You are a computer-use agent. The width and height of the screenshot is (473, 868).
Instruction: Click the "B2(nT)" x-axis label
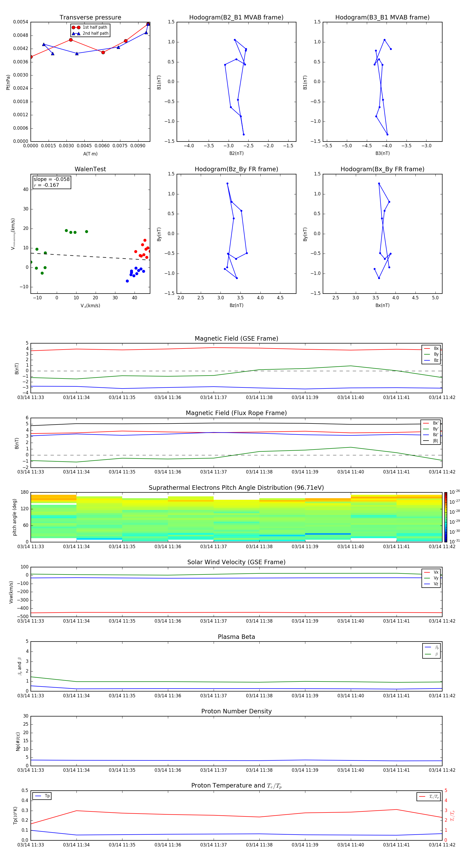pyautogui.click(x=236, y=153)
